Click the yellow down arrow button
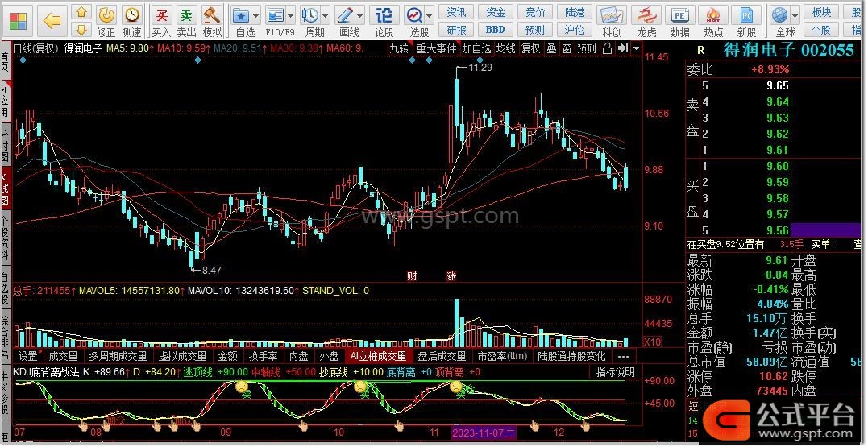The image size is (868, 447). coord(81,29)
